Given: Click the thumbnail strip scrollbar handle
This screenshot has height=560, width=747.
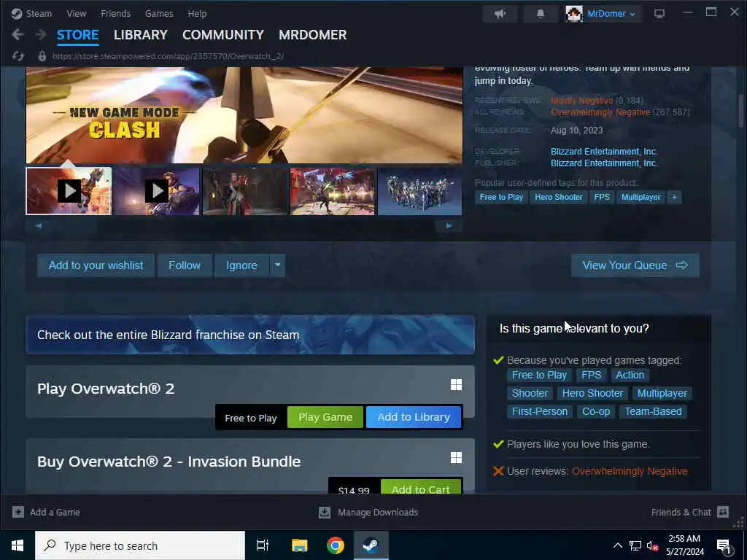Looking at the screenshot, I should tap(74, 226).
